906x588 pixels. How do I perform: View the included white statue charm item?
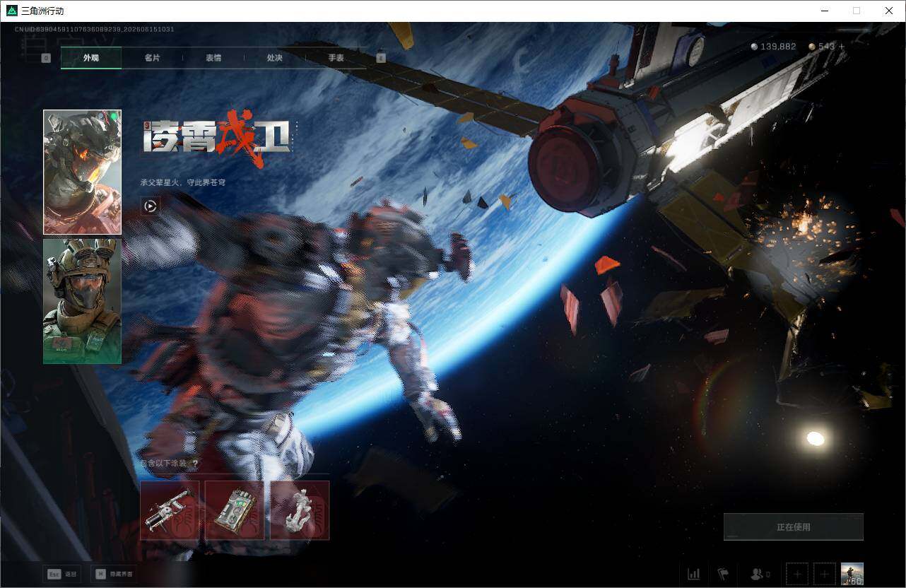pos(300,510)
